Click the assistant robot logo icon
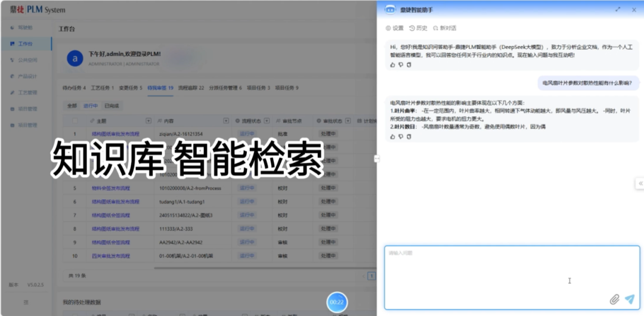 pyautogui.click(x=390, y=10)
